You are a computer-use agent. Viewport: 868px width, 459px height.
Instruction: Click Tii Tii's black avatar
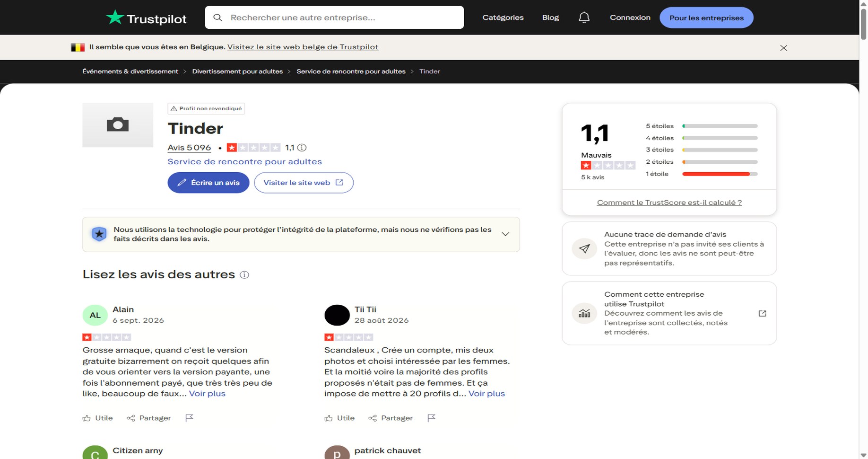tap(337, 315)
